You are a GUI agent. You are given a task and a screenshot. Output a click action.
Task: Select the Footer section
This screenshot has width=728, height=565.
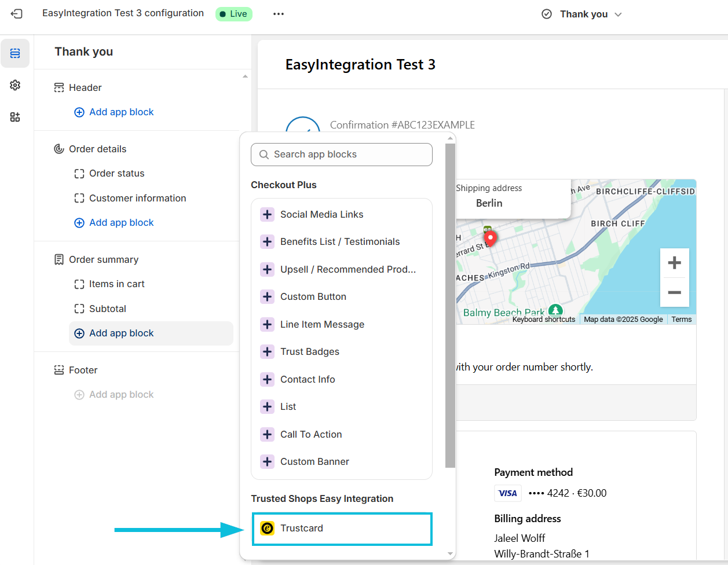83,370
